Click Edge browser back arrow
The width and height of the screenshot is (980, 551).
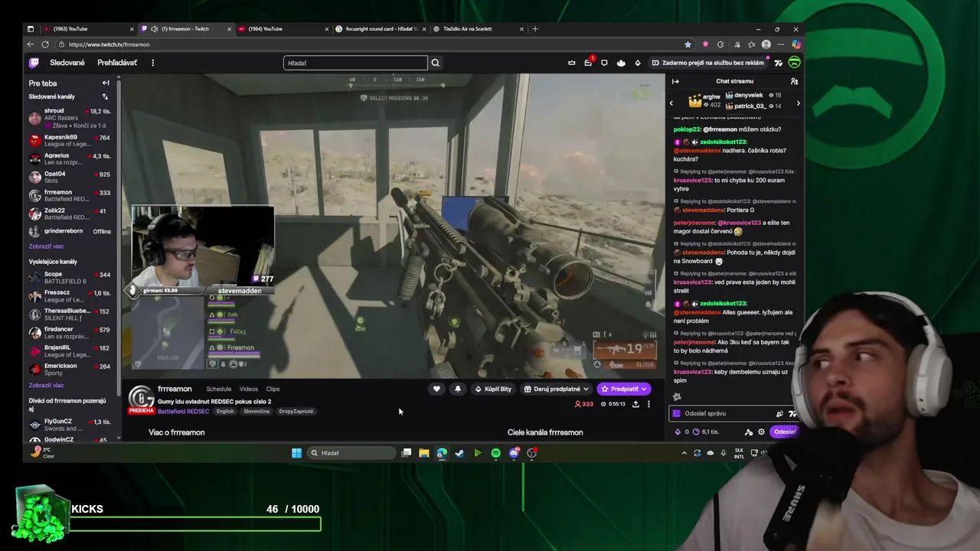(x=31, y=44)
